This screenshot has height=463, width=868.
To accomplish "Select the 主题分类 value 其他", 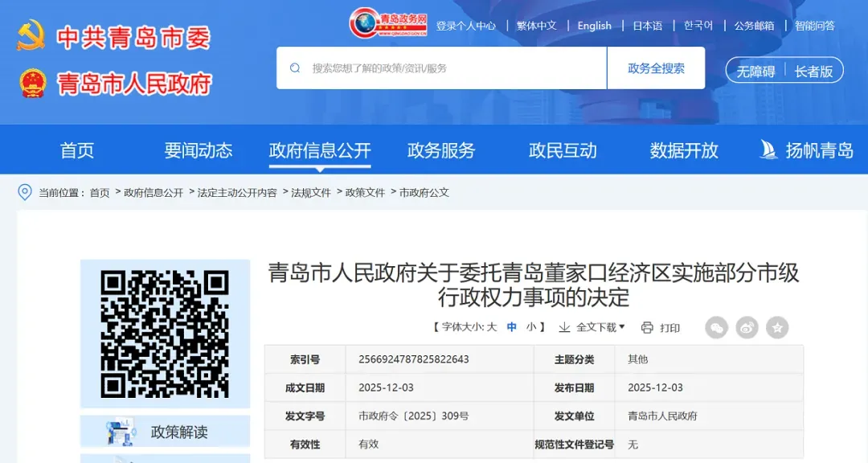I will pyautogui.click(x=637, y=359).
